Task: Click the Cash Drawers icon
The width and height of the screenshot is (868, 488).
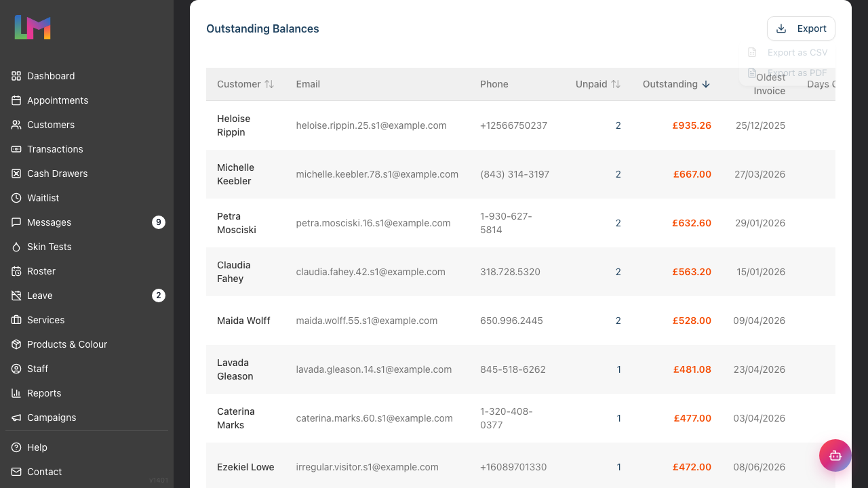Action: (16, 174)
